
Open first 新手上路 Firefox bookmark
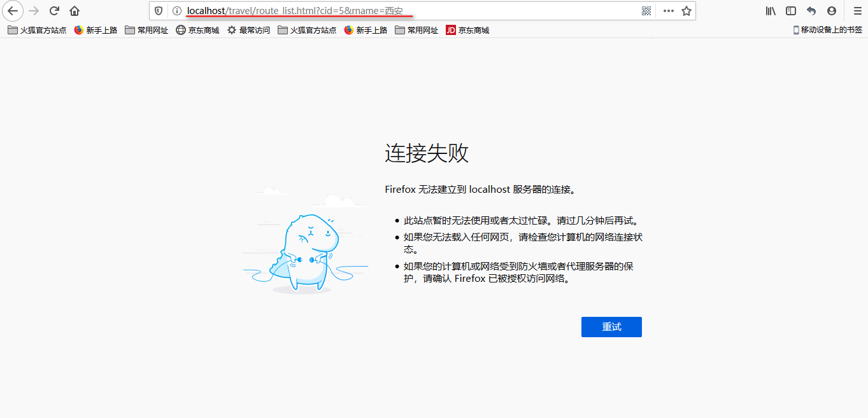pos(96,30)
